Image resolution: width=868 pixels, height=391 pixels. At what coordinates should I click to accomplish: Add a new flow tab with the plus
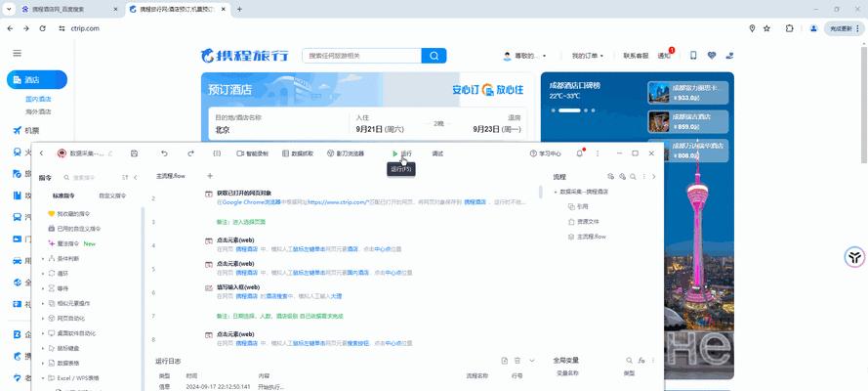(x=210, y=176)
